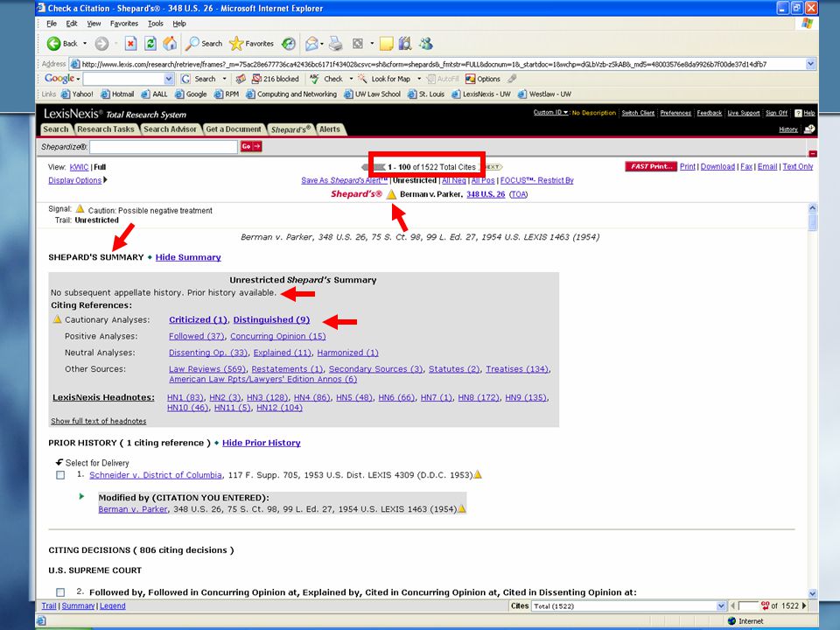
Task: Click the Research books icon
Action: [405, 44]
